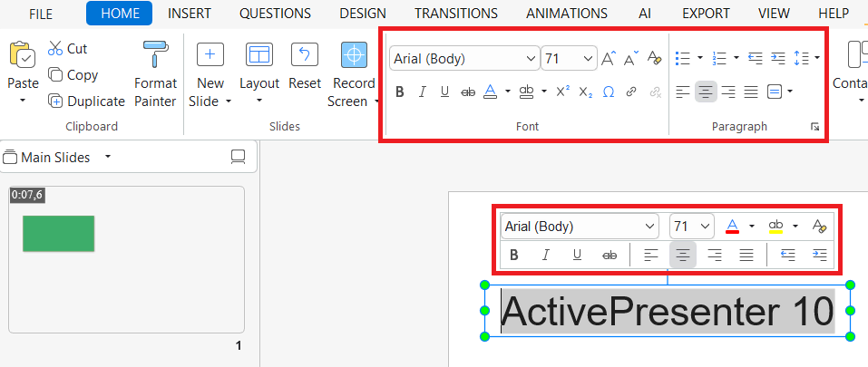
Task: Apply superscript from the ribbon Font group
Action: 563,92
